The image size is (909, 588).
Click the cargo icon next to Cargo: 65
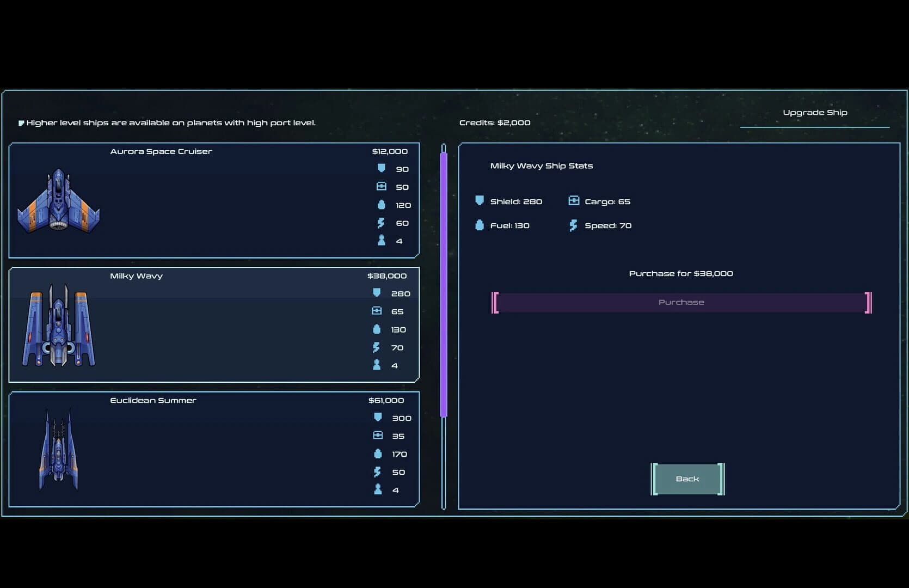coord(573,200)
